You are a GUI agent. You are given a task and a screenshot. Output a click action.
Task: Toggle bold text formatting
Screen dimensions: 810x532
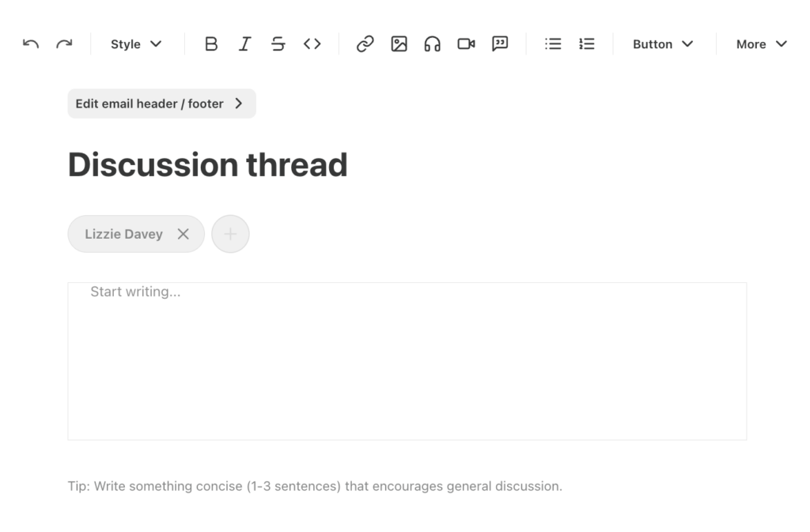point(210,44)
